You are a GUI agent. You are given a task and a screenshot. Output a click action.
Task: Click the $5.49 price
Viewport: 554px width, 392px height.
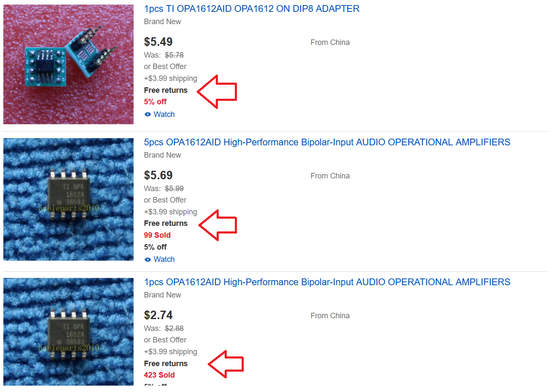tap(158, 42)
